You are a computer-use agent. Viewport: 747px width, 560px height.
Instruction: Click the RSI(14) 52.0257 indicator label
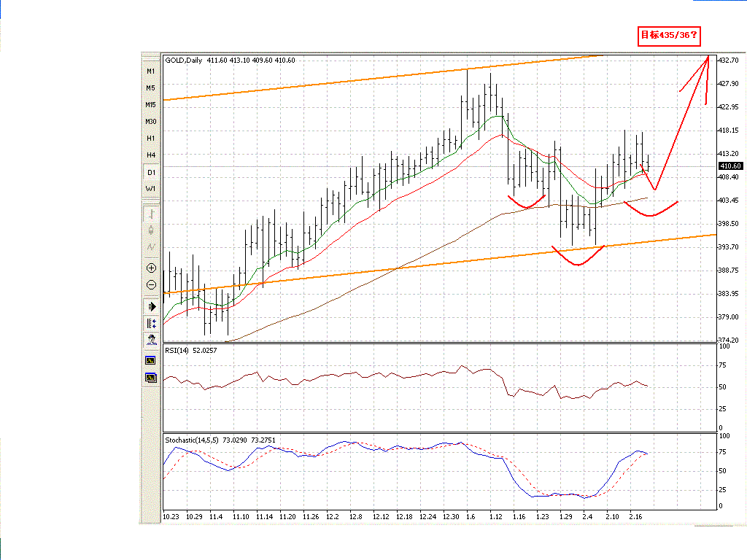(191, 351)
